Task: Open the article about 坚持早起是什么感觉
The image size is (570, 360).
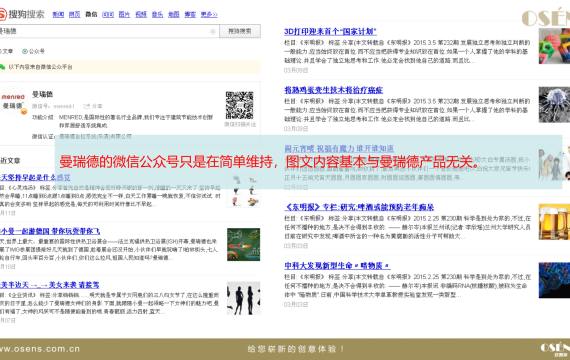Action: click(35, 177)
